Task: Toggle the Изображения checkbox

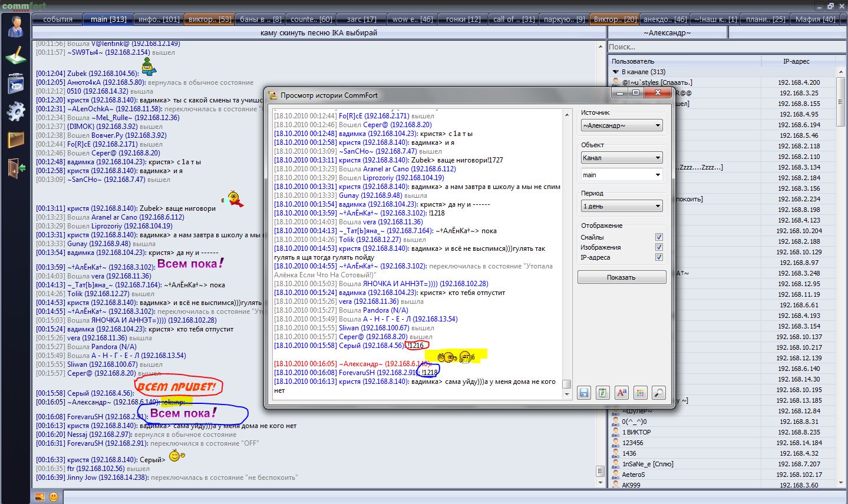Action: point(659,247)
